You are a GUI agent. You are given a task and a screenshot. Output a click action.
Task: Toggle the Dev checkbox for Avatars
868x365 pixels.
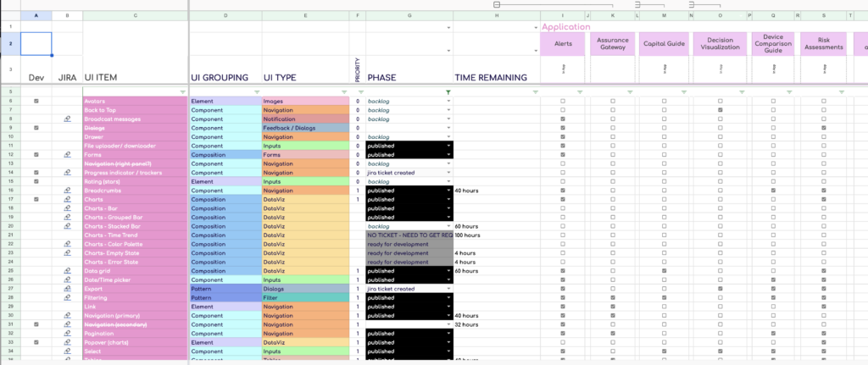point(36,101)
